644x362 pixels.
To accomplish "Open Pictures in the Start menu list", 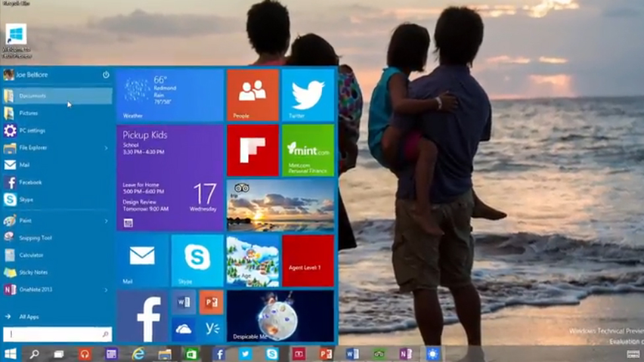I will coord(57,113).
